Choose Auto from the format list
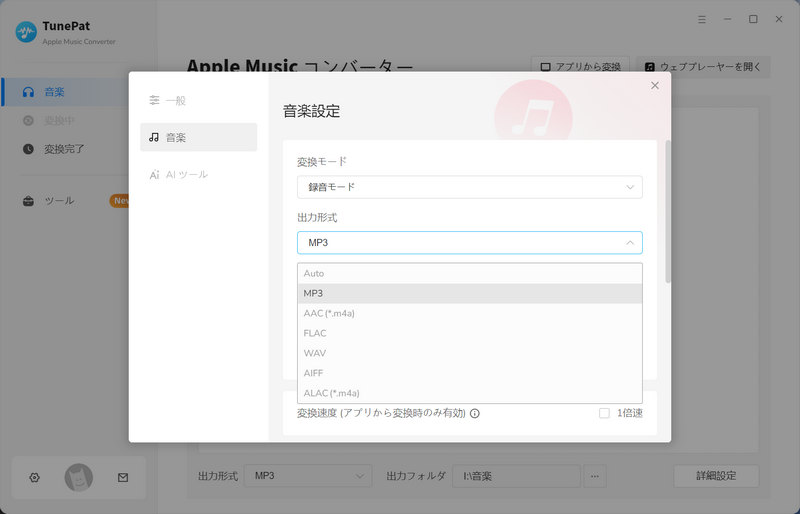Image resolution: width=800 pixels, height=514 pixels. [x=469, y=273]
